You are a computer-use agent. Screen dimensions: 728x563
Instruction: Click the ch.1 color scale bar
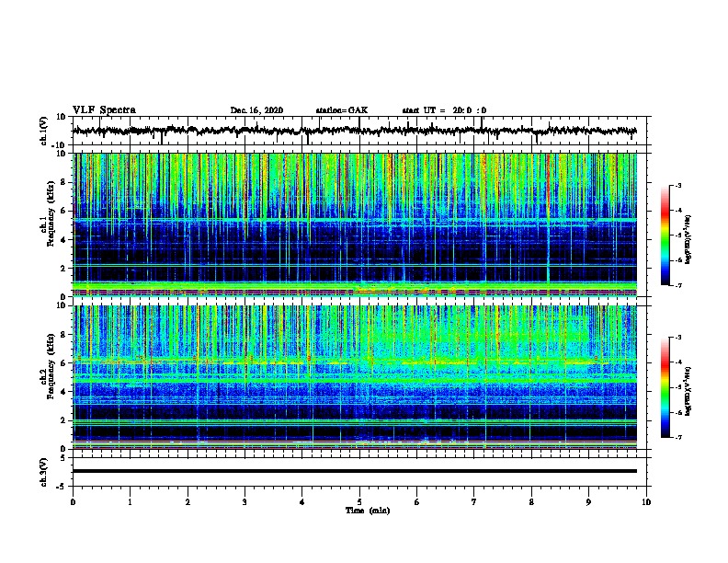[x=665, y=236]
